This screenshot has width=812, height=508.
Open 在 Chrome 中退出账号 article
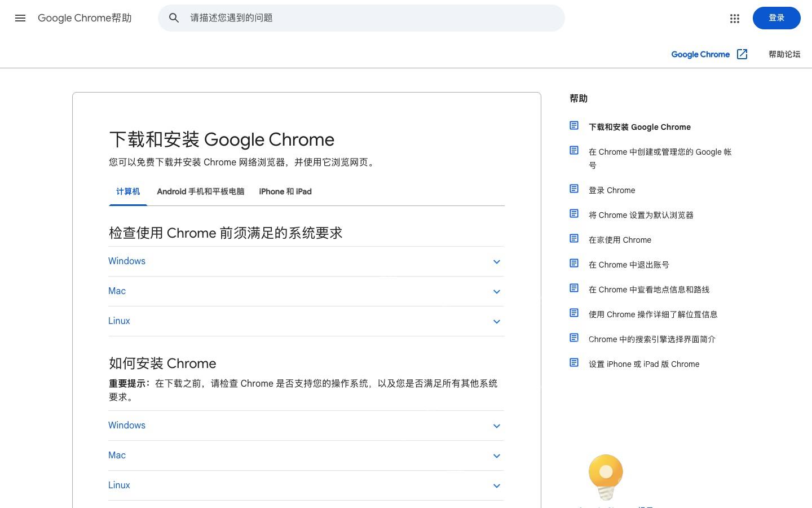tap(629, 265)
